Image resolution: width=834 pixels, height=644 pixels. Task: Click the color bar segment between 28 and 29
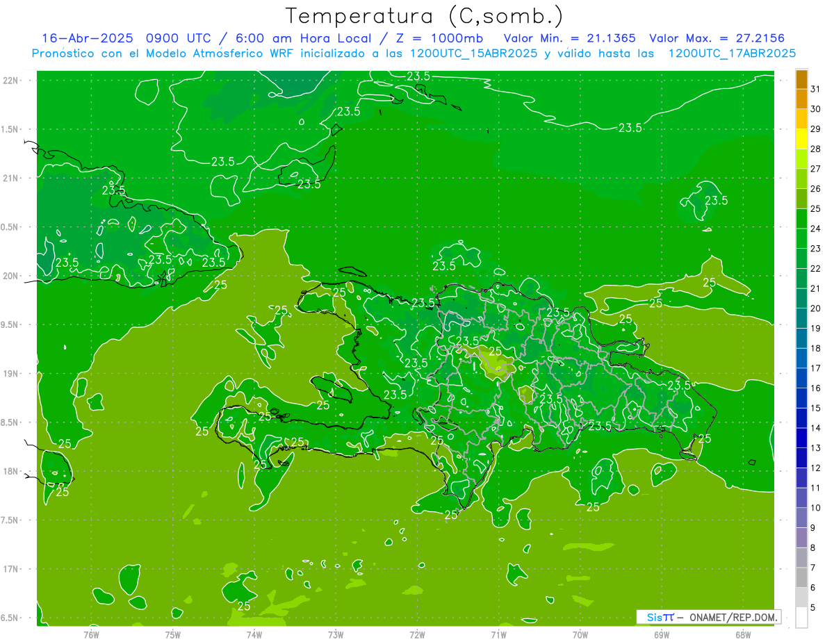point(801,139)
